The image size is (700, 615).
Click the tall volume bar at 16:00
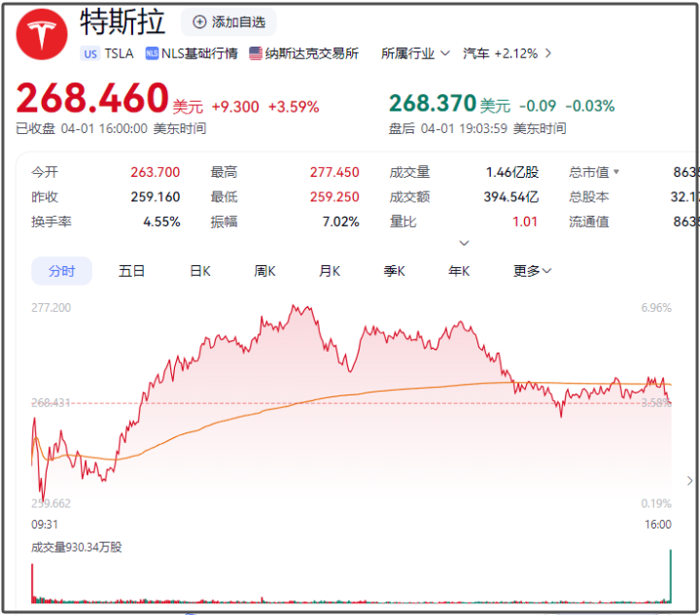[x=670, y=578]
